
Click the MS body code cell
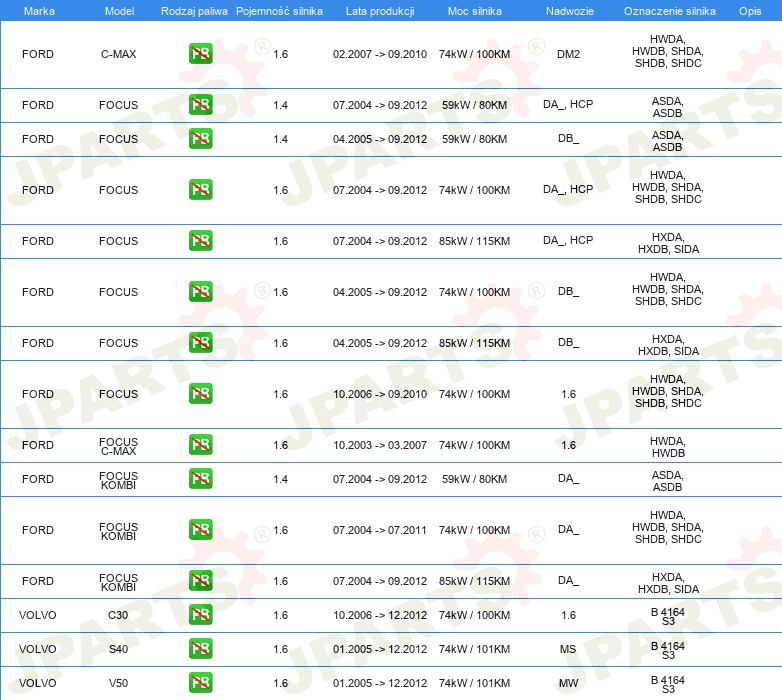tap(568, 649)
